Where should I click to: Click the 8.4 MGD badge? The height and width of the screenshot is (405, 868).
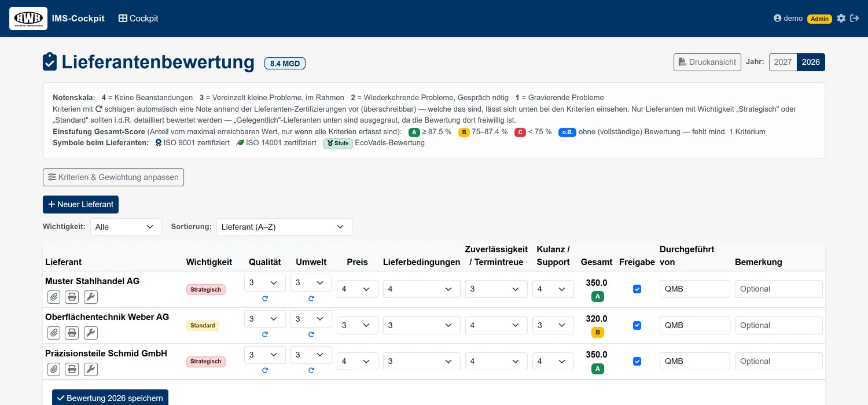pyautogui.click(x=285, y=63)
